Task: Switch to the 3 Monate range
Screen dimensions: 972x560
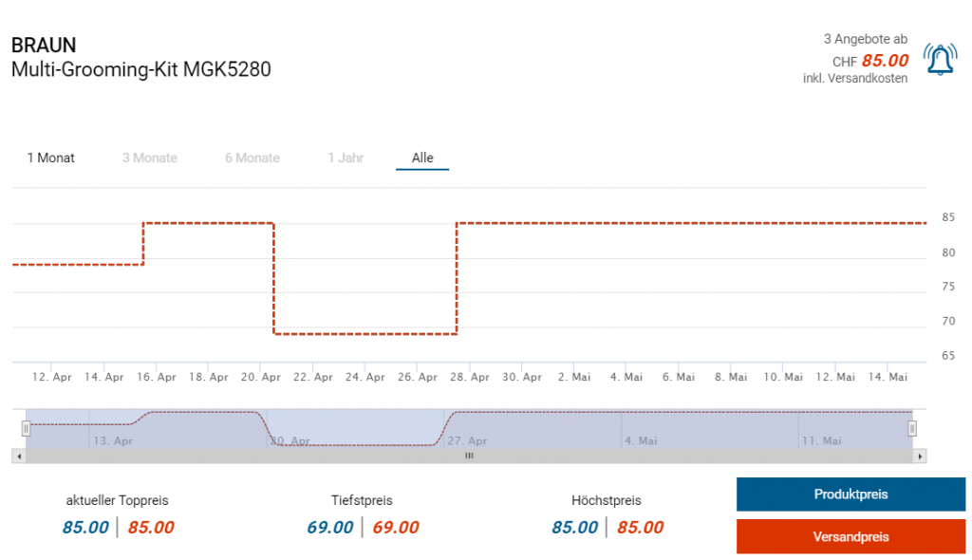Action: click(149, 158)
